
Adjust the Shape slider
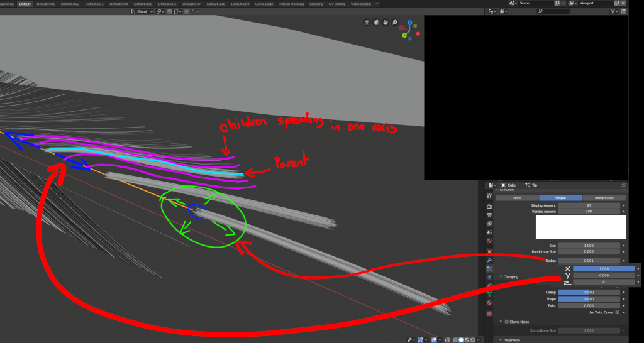(589, 298)
